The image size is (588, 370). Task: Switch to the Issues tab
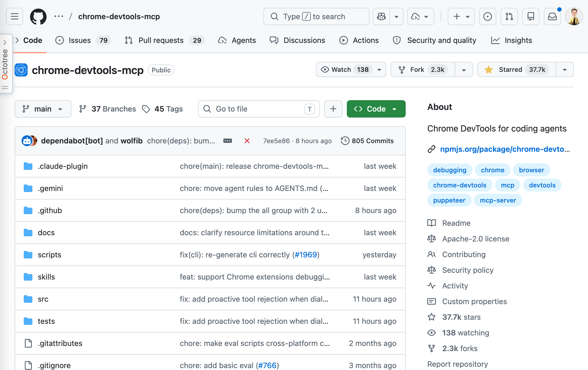click(x=83, y=40)
